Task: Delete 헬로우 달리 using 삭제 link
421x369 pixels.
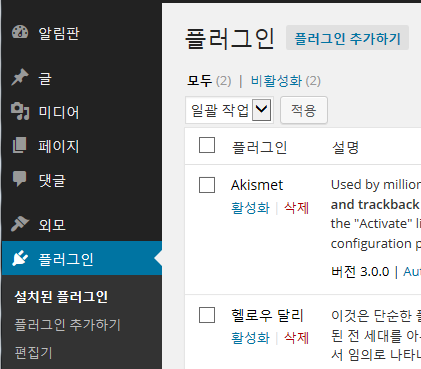Action: point(296,338)
